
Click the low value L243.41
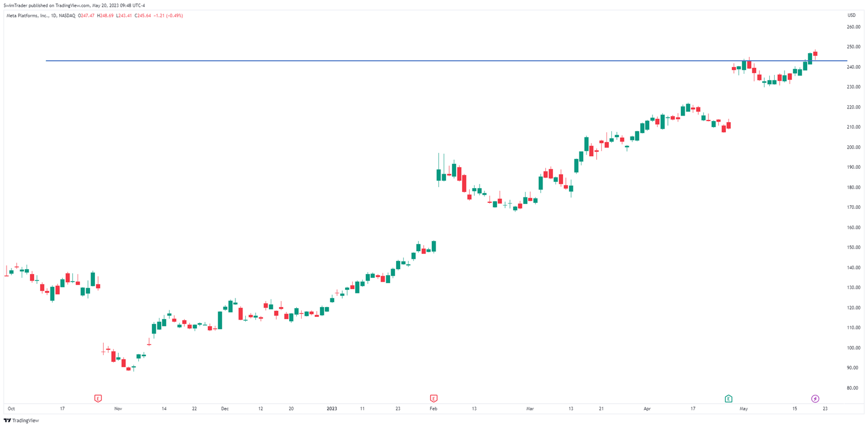124,16
